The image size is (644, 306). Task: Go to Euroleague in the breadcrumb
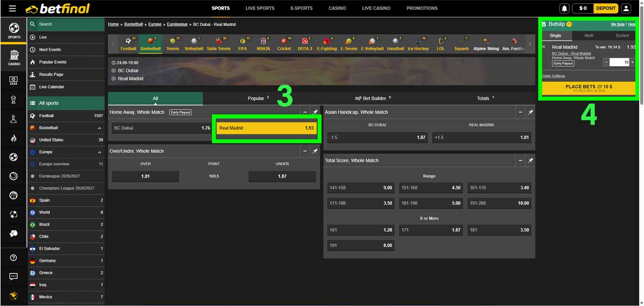click(x=177, y=24)
